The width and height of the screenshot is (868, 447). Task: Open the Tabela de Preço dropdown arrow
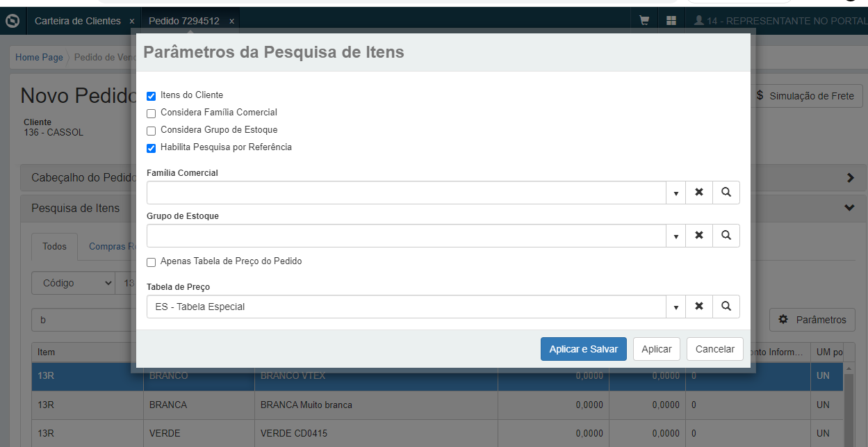click(x=675, y=307)
